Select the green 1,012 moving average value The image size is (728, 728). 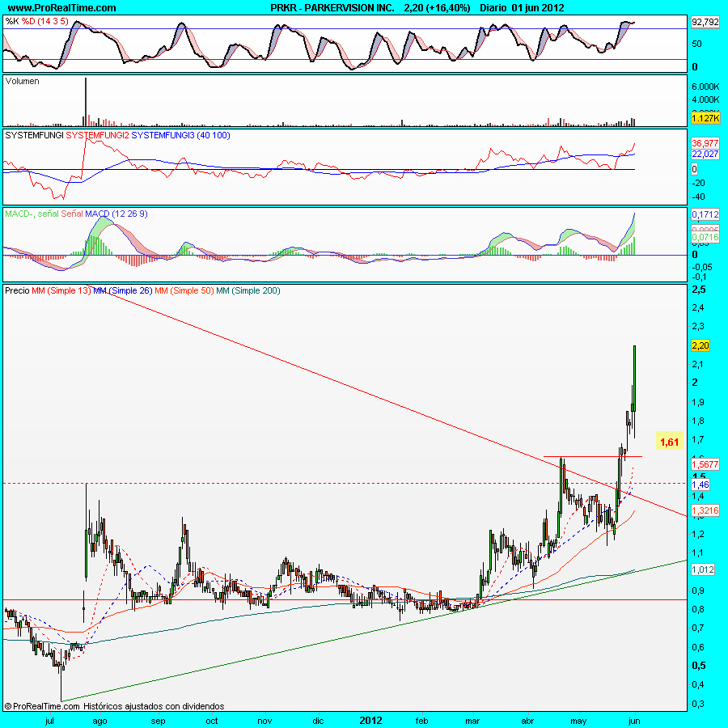(702, 569)
